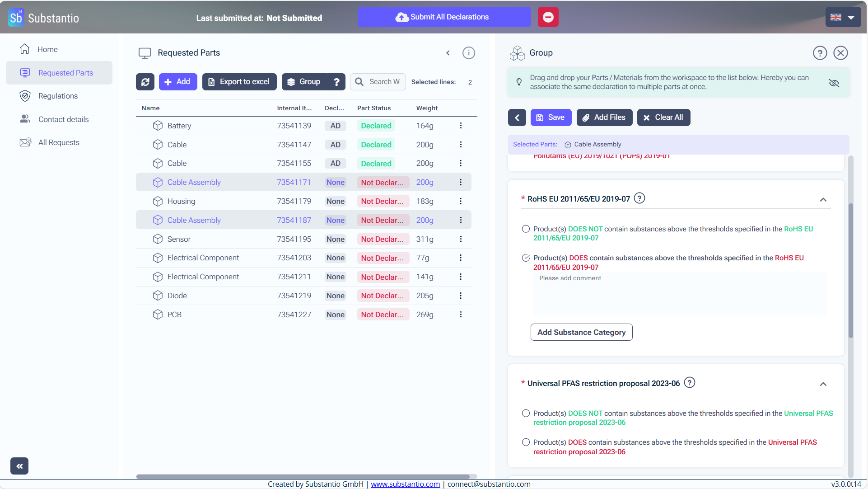The width and height of the screenshot is (868, 489).
Task: Collapse Universal PFAS restriction section chevron
Action: [823, 384]
